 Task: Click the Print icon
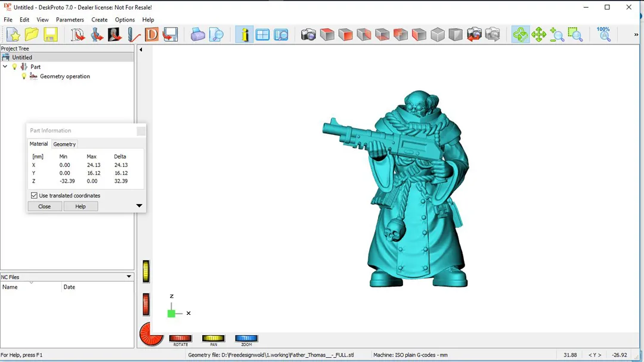[197, 35]
